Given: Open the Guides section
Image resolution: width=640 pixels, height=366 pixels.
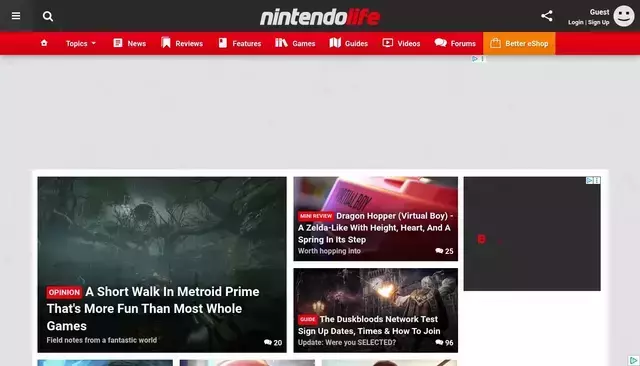Looking at the screenshot, I should click(349, 43).
